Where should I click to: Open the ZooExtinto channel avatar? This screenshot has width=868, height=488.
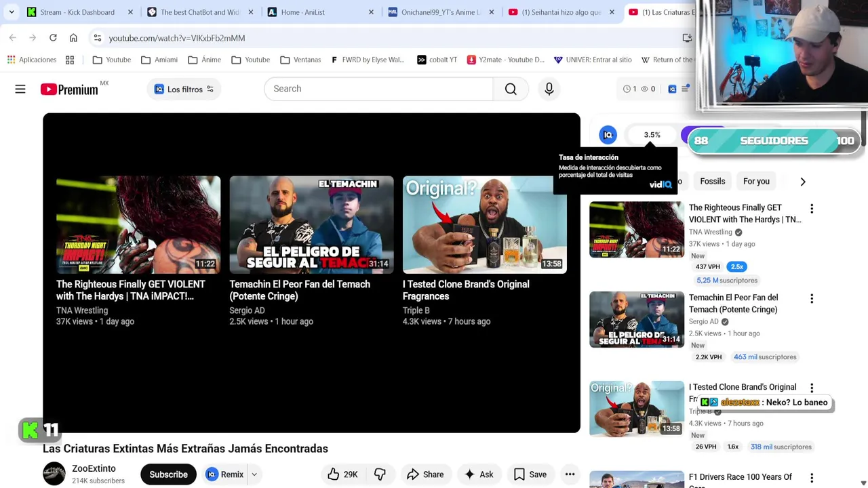pos(54,474)
